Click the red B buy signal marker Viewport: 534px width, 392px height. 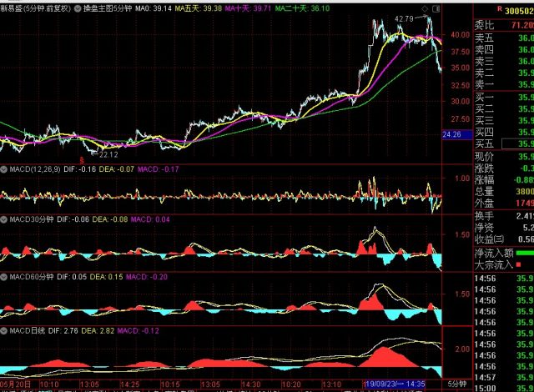pyautogui.click(x=81, y=158)
